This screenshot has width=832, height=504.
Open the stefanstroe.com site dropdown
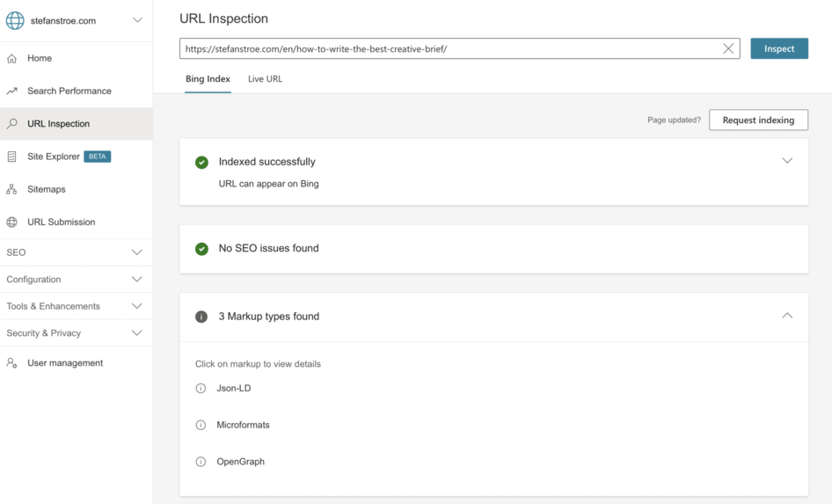[137, 20]
